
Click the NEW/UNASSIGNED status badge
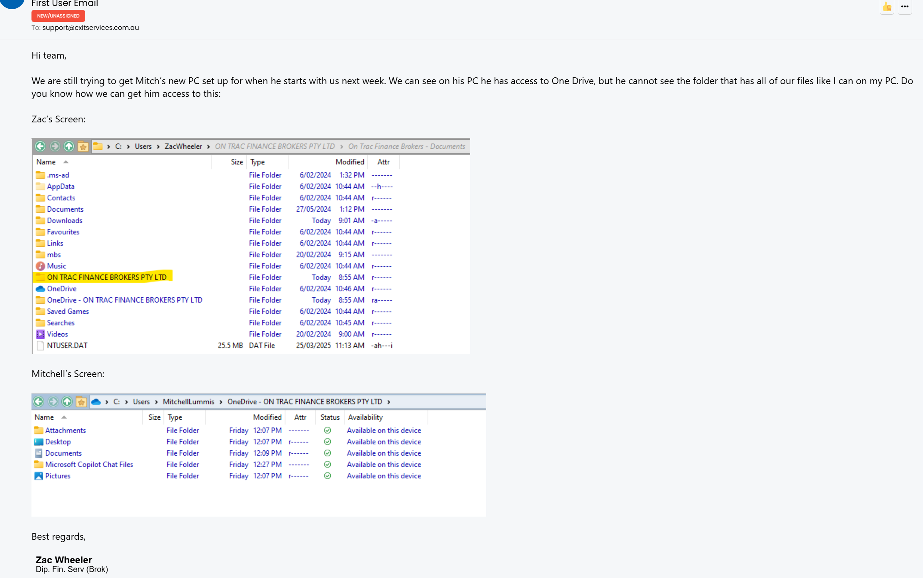click(58, 16)
